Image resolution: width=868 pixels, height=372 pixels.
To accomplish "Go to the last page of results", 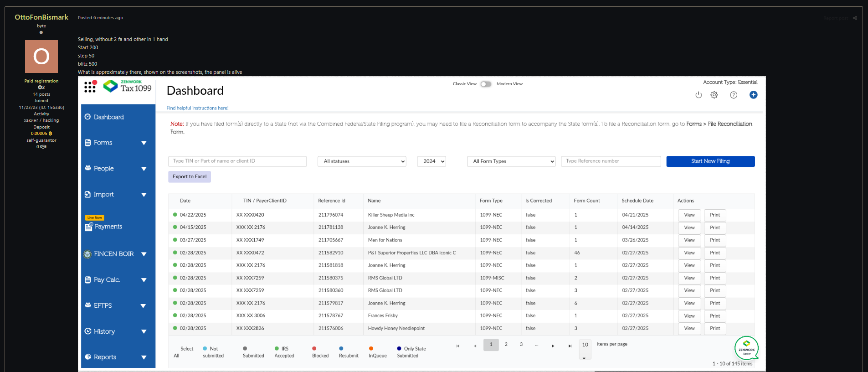I will 570,346.
